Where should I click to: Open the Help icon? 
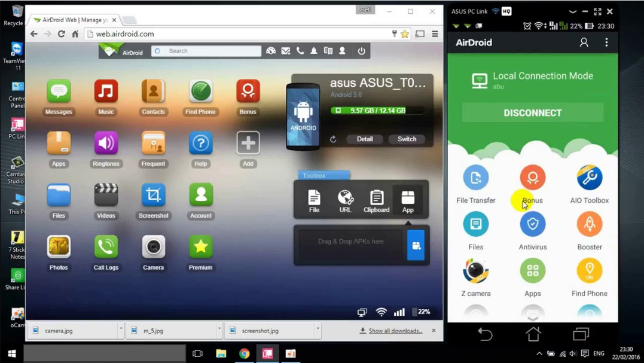[x=200, y=143]
